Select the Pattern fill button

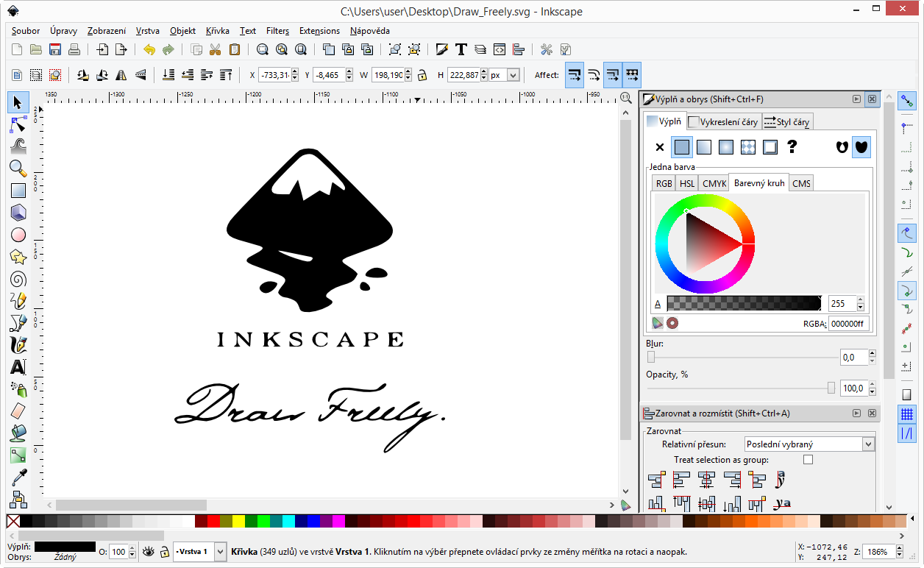click(748, 147)
